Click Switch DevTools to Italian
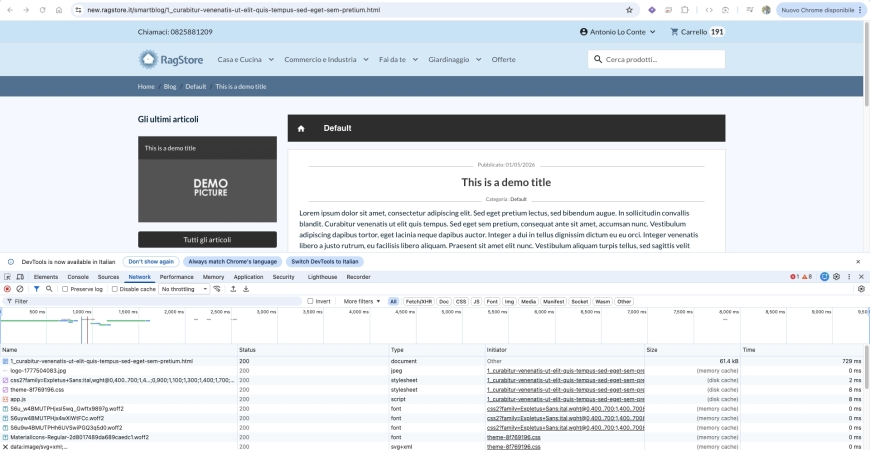Screen dimensions: 870x450 (x=325, y=261)
